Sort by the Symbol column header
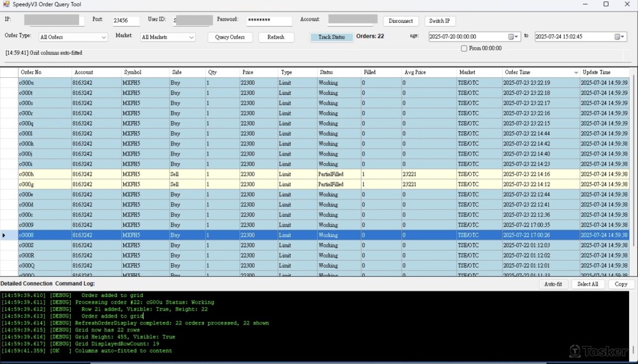 [x=145, y=73]
